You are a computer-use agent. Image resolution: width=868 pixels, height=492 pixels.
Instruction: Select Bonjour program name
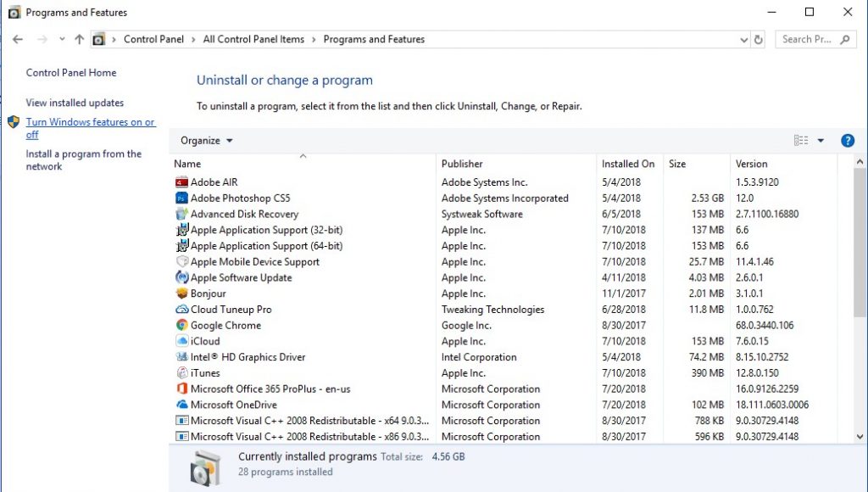tap(209, 294)
